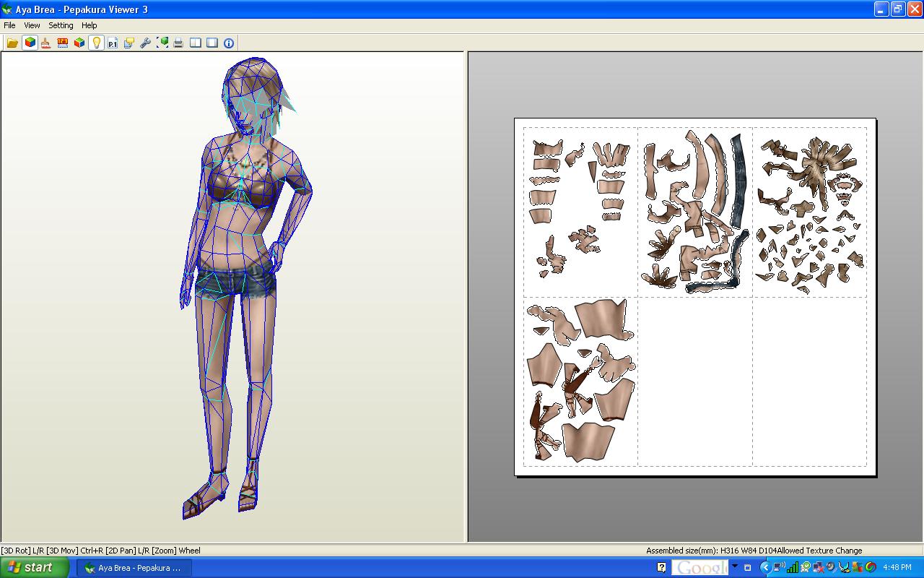Click the first pattern page in the 2D view
Screen dimensions: 924x578
tap(580, 212)
